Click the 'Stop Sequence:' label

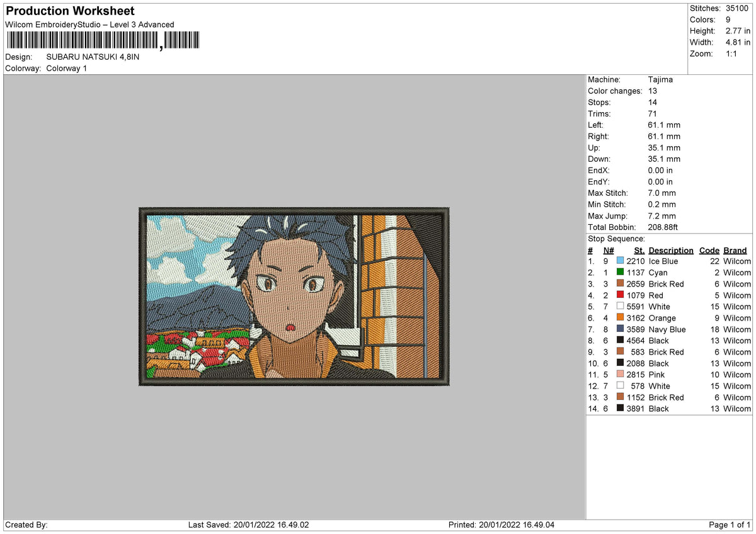point(616,239)
